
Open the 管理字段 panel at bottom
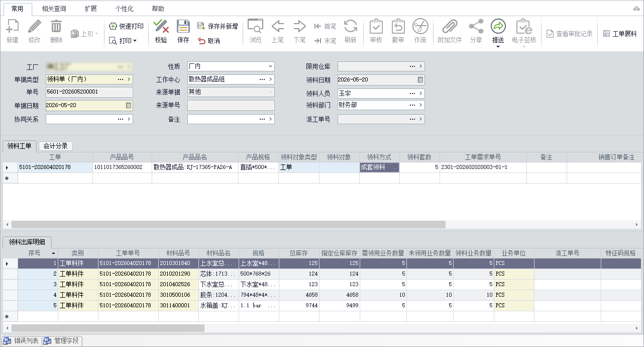click(x=61, y=341)
